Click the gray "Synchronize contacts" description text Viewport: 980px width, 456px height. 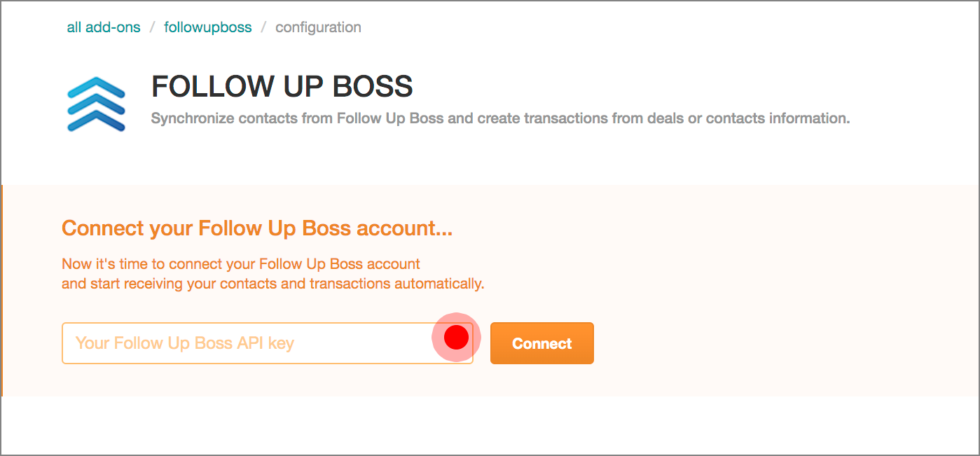pyautogui.click(x=500, y=118)
